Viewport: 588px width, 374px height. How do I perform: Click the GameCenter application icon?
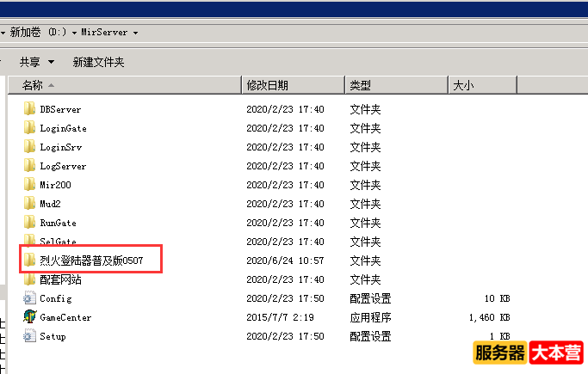point(29,316)
